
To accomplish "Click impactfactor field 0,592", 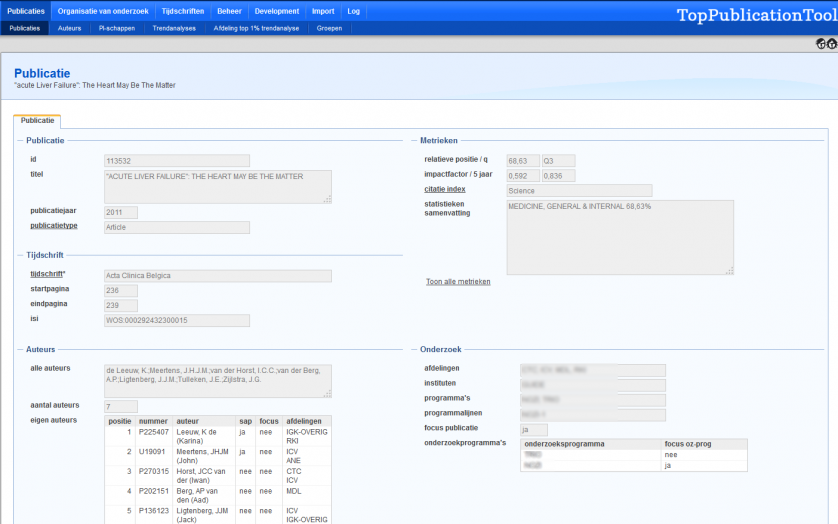I will (523, 176).
